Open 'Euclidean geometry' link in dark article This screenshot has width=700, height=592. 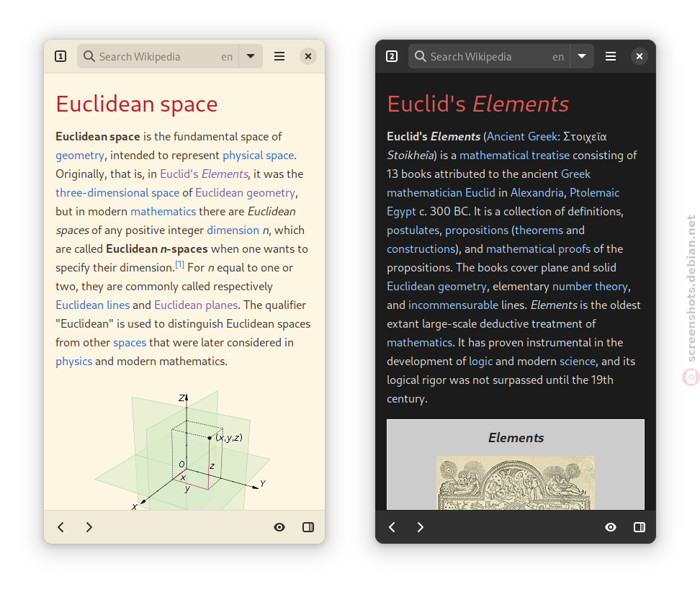point(436,287)
